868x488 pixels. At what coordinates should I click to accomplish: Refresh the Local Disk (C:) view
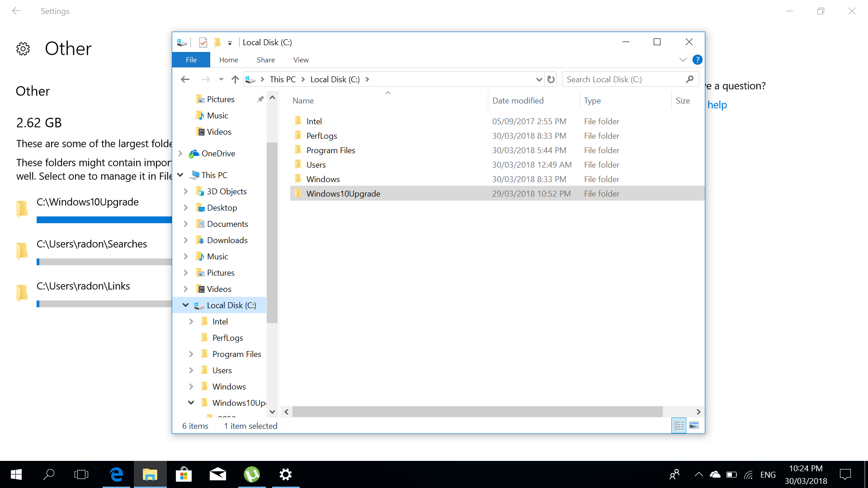click(x=551, y=80)
